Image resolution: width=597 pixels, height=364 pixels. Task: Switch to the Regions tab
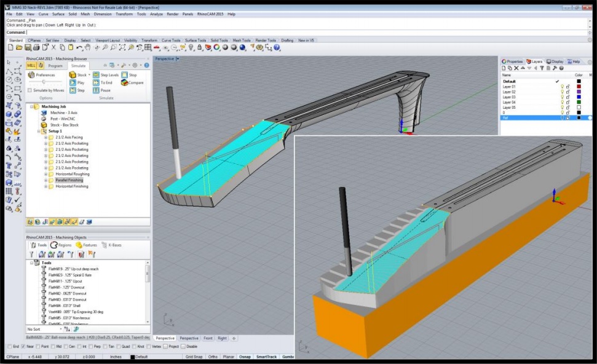click(x=61, y=245)
